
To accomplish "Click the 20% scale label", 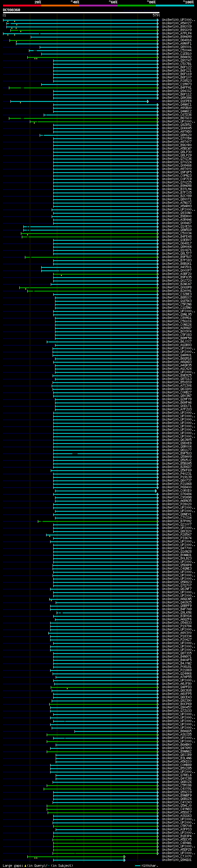I will pos(38,2).
